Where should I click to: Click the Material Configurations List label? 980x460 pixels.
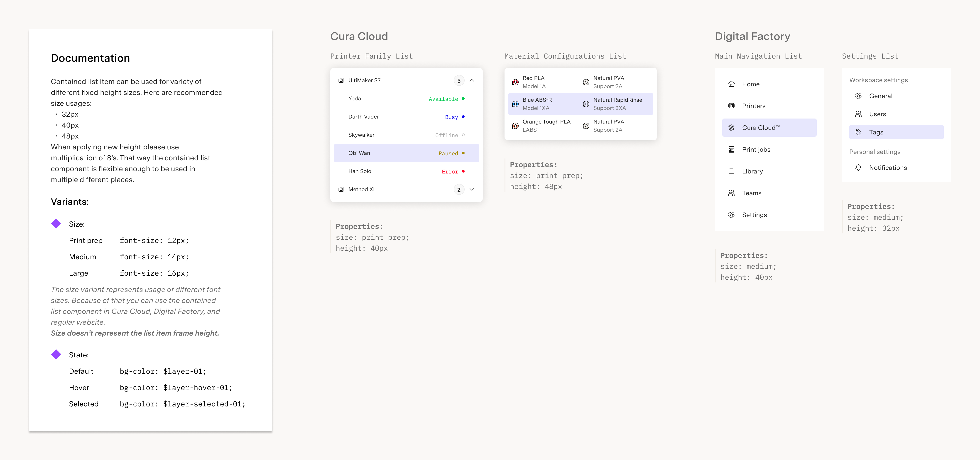pos(565,56)
